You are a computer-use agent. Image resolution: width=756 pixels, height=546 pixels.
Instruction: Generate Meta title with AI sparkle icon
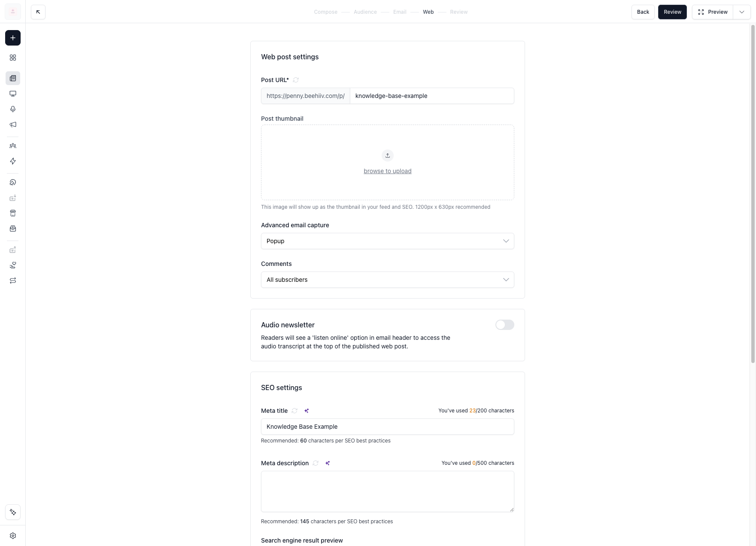[307, 411]
